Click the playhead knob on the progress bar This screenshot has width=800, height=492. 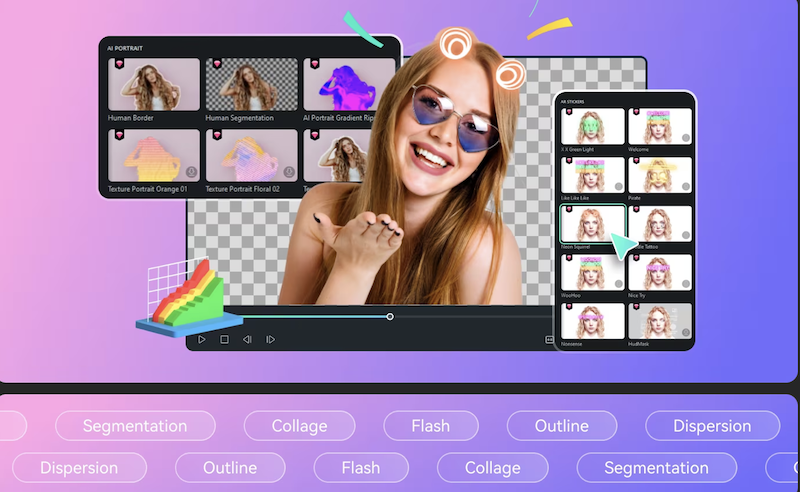tap(390, 317)
